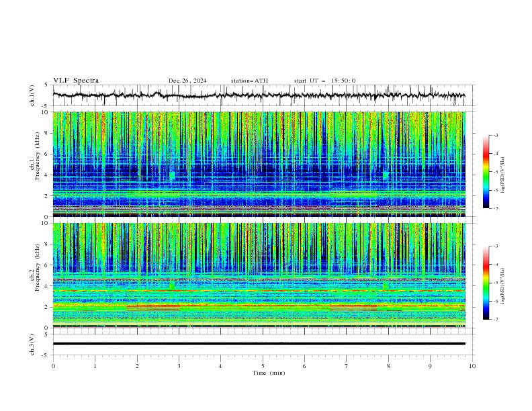Viewport: 532px width, 411px height.
Task: Click the 'VLF Spectra' title text
Action: point(76,81)
